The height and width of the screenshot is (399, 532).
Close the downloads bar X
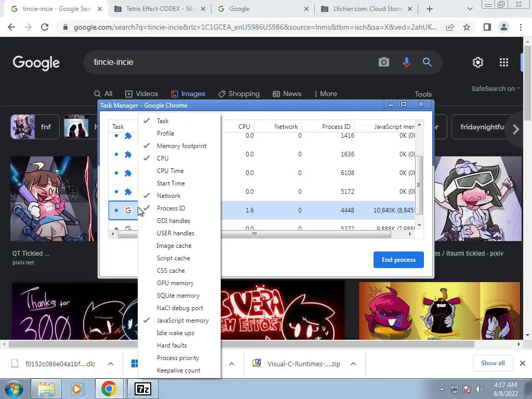[x=523, y=363]
